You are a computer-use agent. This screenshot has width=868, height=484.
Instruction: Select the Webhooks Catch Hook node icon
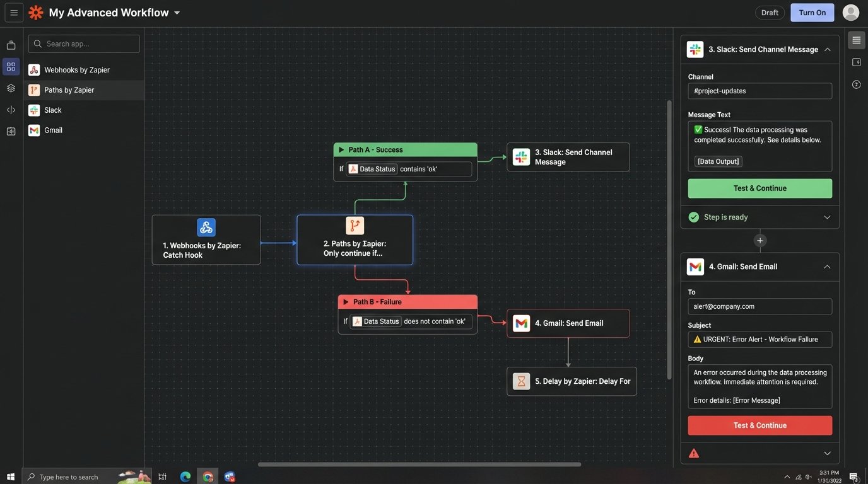point(206,228)
